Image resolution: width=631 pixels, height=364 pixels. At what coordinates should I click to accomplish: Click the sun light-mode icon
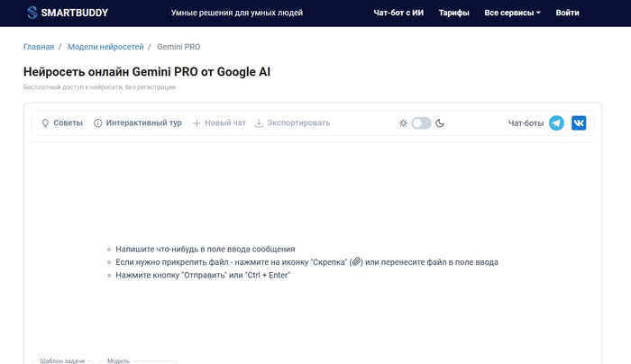[403, 123]
